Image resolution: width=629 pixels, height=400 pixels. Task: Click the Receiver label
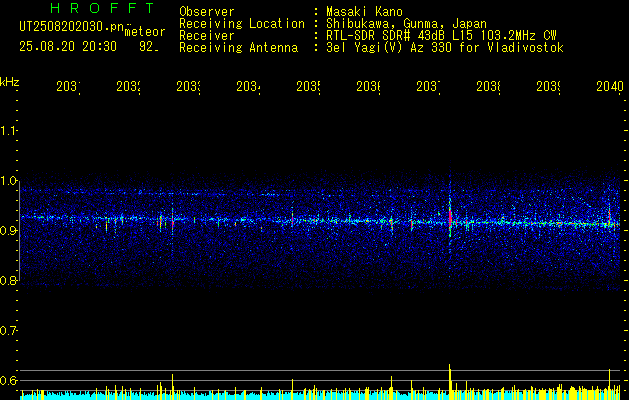tap(207, 36)
